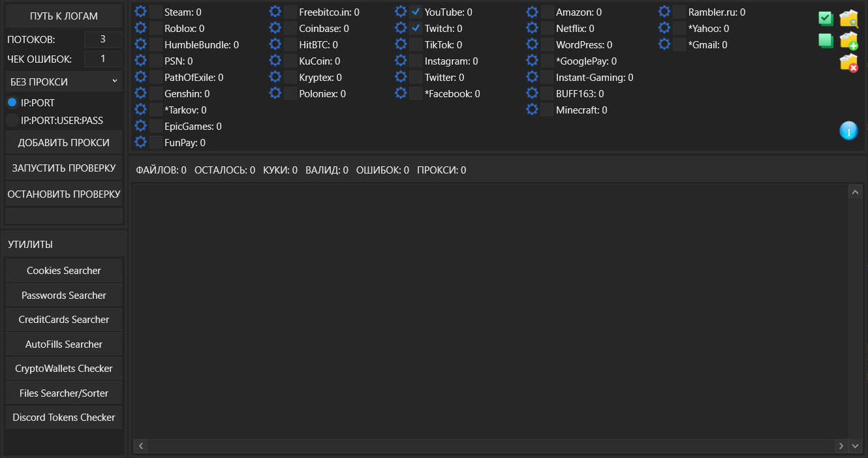Image resolution: width=868 pixels, height=458 pixels.
Task: Click the gear icon beside Twitter
Action: click(x=401, y=77)
